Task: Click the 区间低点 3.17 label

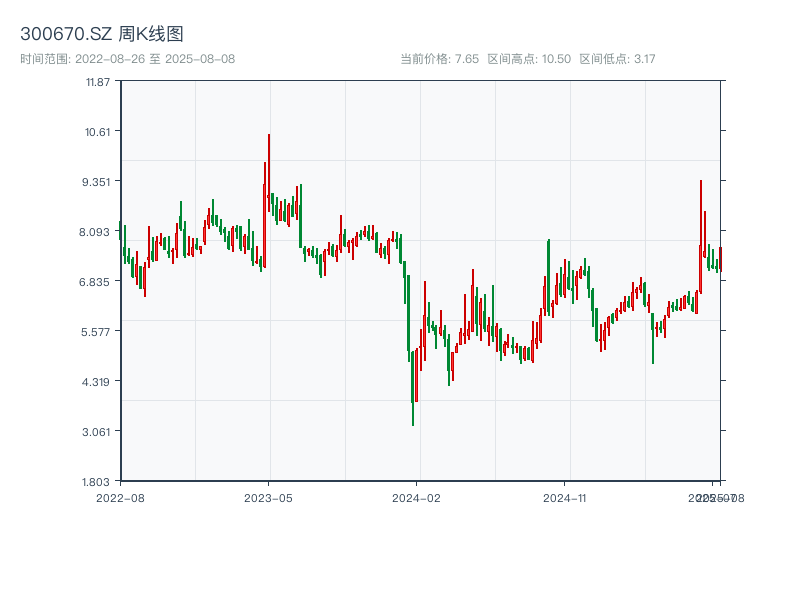Action: tap(617, 59)
